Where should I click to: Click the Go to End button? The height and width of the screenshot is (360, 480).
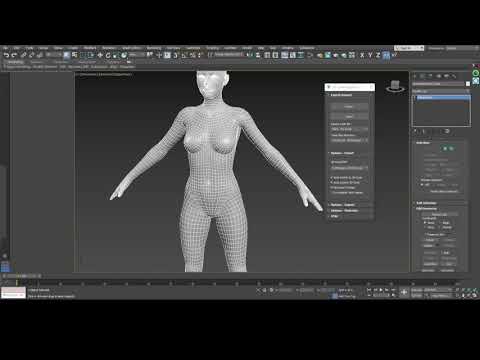[393, 290]
